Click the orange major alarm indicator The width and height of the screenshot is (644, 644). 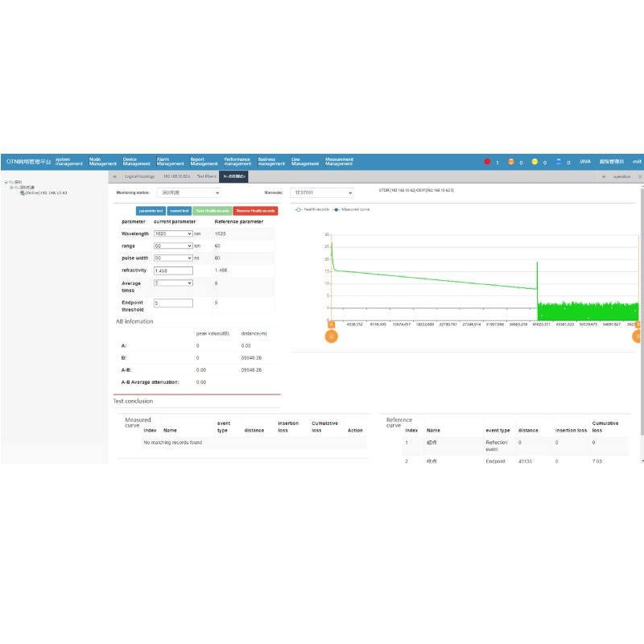[511, 162]
